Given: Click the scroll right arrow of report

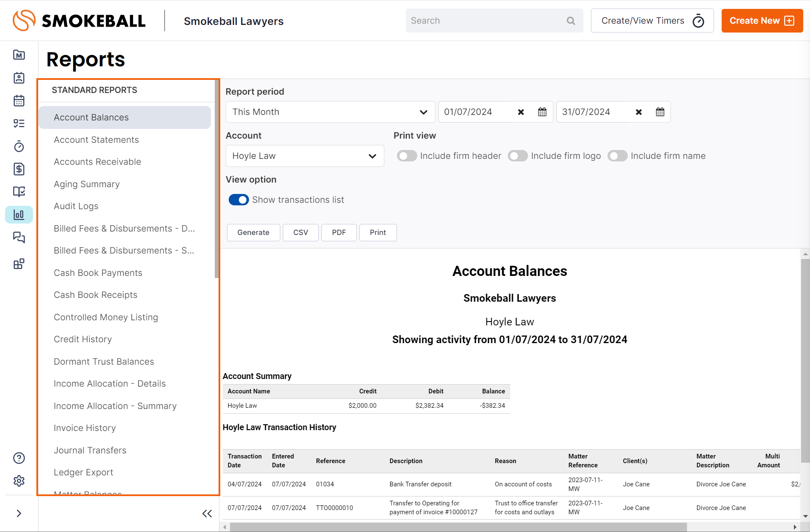Looking at the screenshot, I should (795, 527).
